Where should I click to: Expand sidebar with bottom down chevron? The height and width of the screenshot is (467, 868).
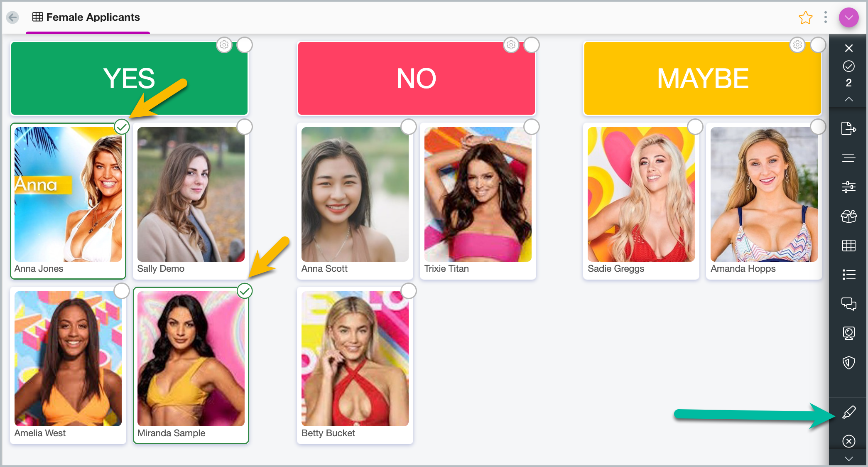848,459
